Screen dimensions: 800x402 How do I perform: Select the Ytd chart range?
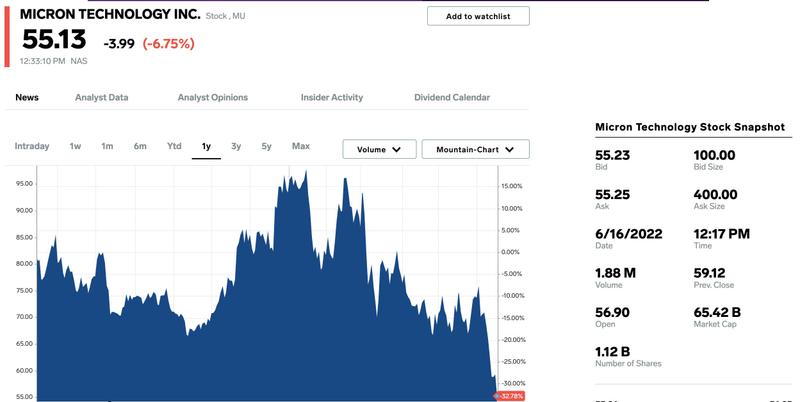click(x=174, y=146)
